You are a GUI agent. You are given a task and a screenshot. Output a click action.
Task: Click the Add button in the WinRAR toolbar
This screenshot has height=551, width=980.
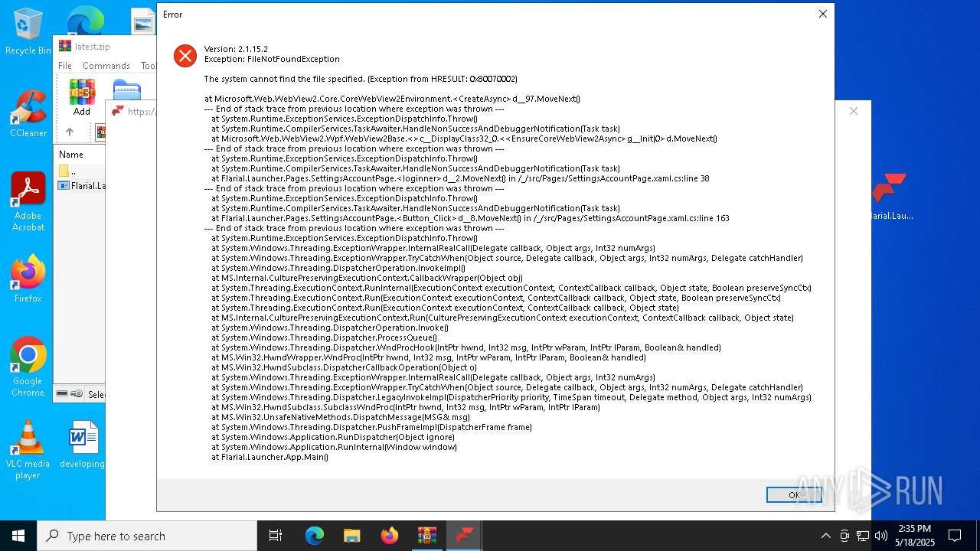tap(82, 97)
